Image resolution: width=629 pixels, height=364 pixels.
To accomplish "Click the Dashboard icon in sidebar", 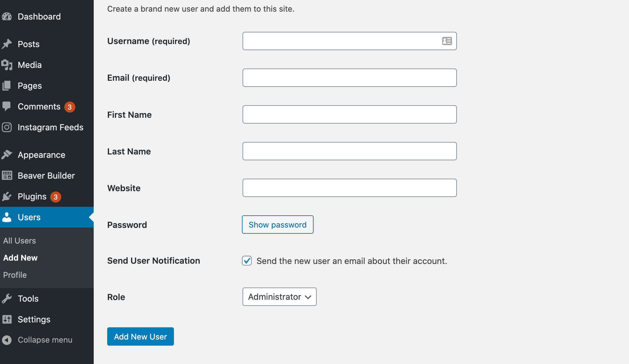I will pyautogui.click(x=7, y=16).
